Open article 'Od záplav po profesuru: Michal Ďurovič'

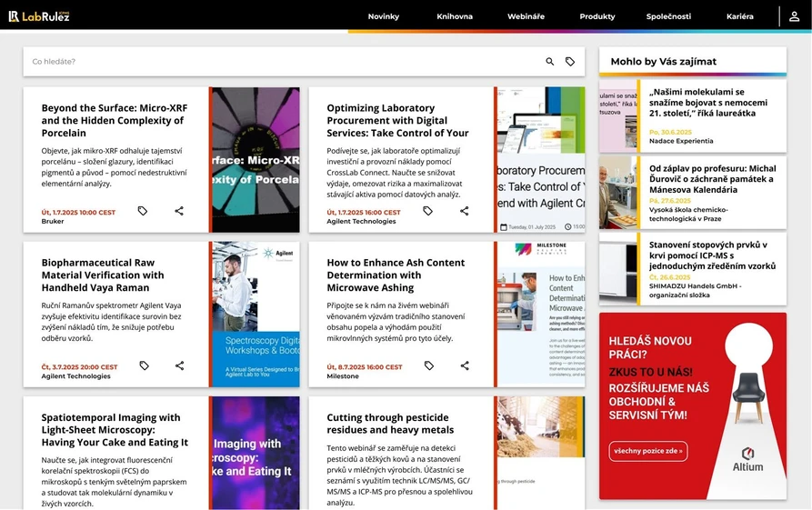[x=713, y=179]
